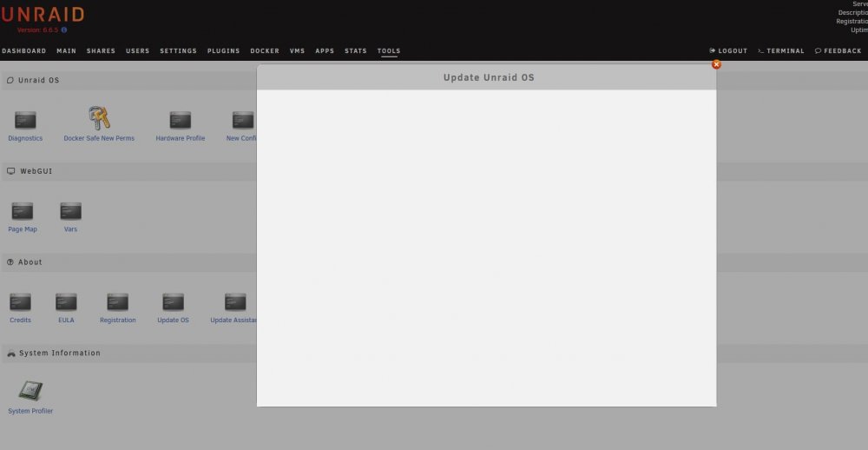Click the Logout link
The height and width of the screenshot is (450, 868).
pos(728,51)
